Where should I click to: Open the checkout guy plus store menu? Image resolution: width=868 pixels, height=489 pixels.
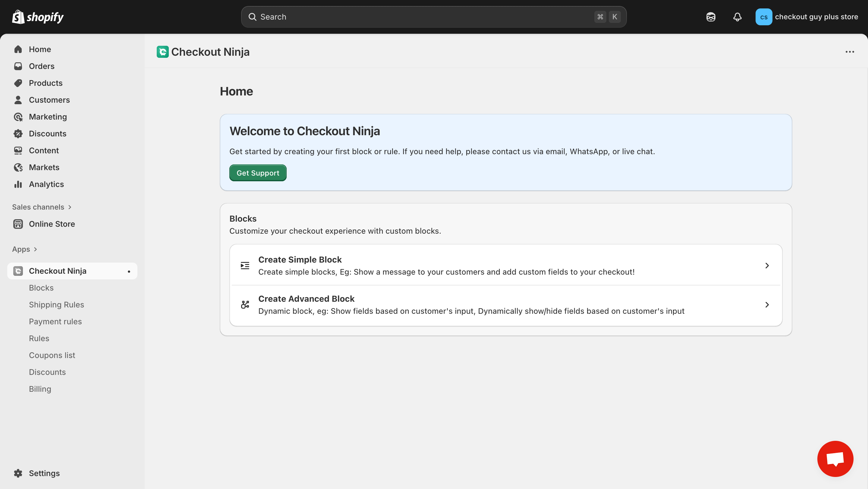point(807,17)
